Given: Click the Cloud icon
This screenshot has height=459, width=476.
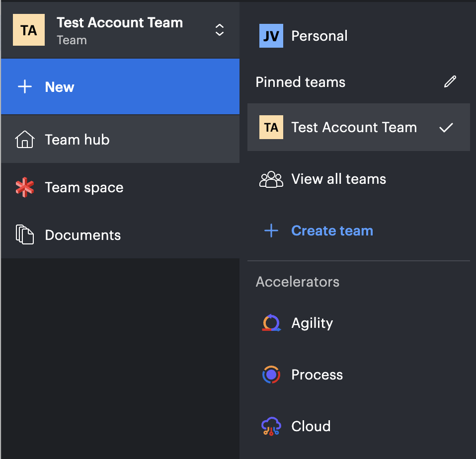Looking at the screenshot, I should pos(271,426).
